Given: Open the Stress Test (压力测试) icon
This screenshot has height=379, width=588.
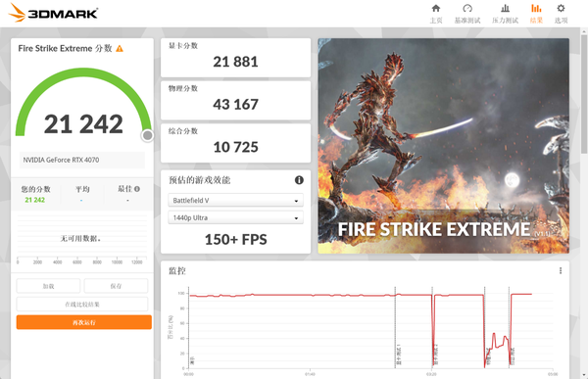Looking at the screenshot, I should pyautogui.click(x=505, y=9).
